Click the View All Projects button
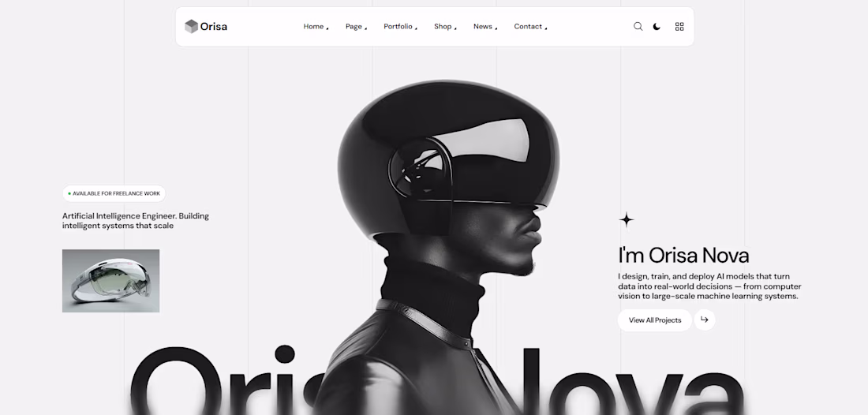Screen dimensions: 868x415 point(654,320)
